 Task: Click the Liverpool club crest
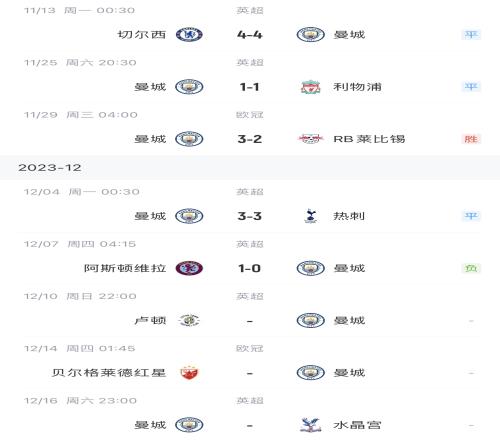[x=310, y=87]
